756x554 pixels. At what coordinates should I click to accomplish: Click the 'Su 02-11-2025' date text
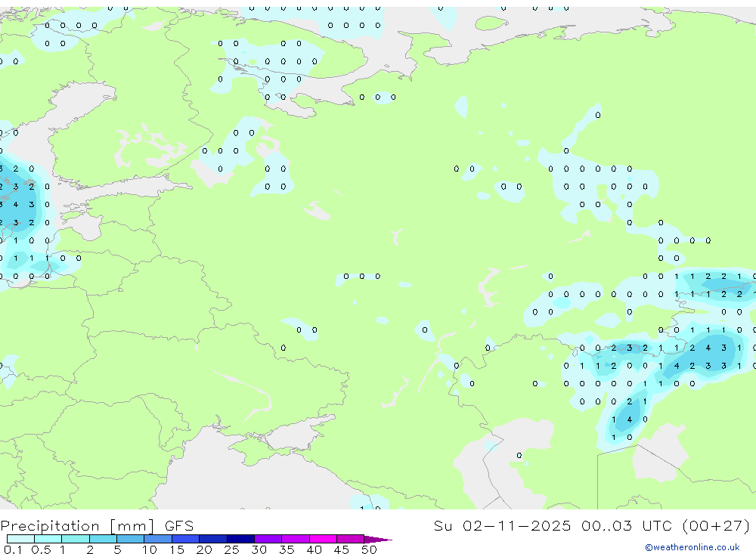502,525
